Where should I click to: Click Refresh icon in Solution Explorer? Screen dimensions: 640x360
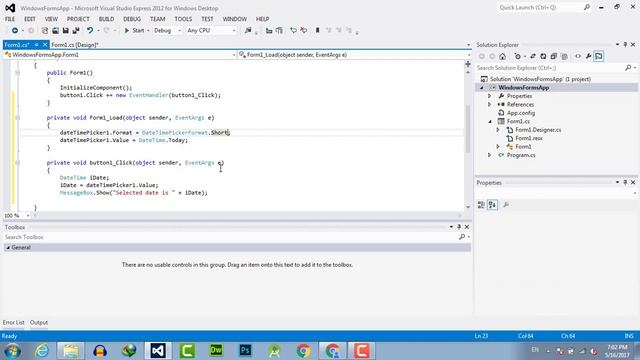[x=543, y=56]
